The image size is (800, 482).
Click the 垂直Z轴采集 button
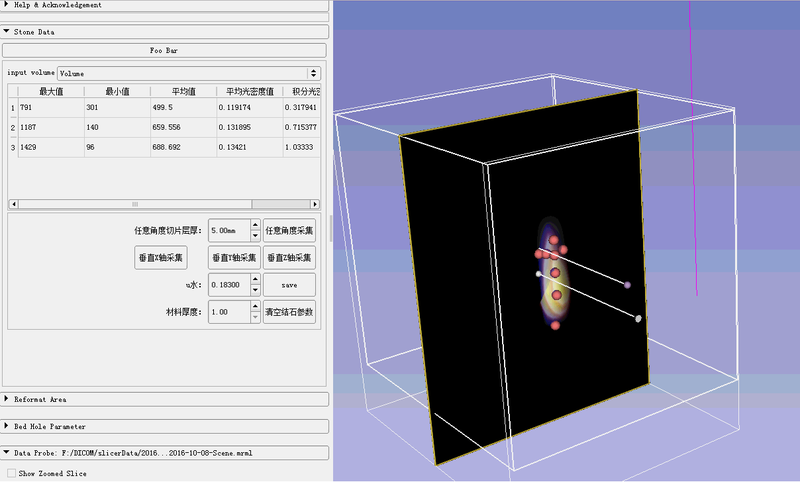pyautogui.click(x=291, y=258)
